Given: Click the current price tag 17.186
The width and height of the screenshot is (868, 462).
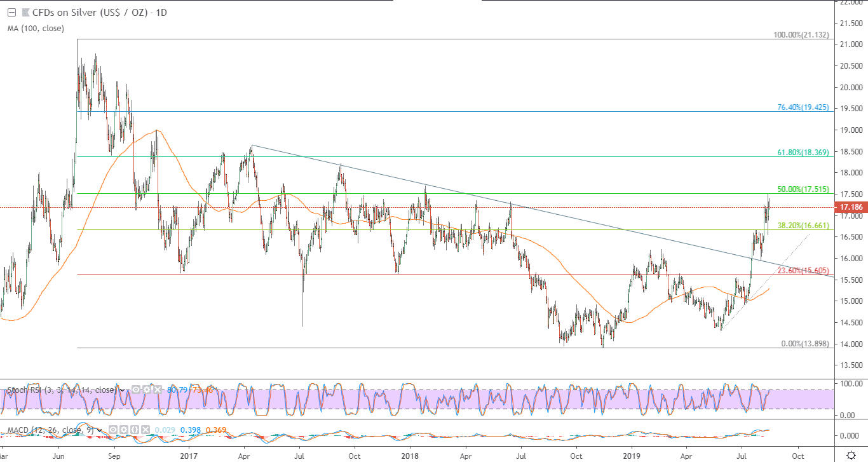Looking at the screenshot, I should tap(851, 207).
